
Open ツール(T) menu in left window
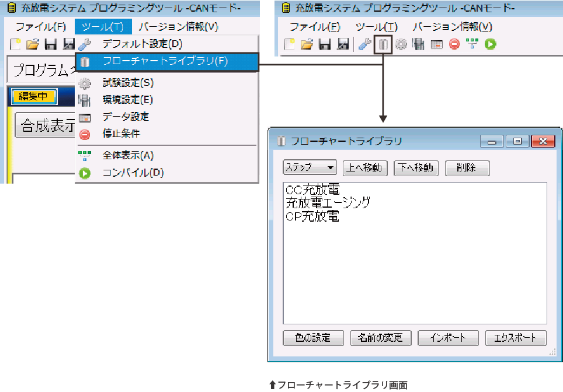pyautogui.click(x=103, y=27)
